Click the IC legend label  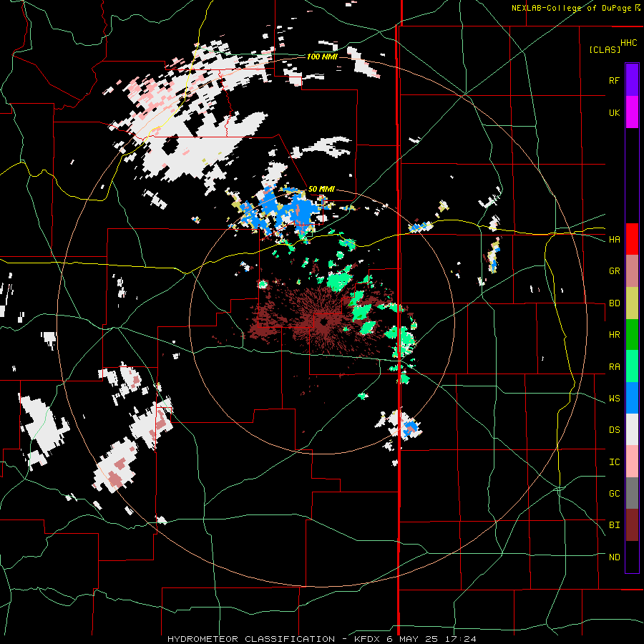[614, 462]
